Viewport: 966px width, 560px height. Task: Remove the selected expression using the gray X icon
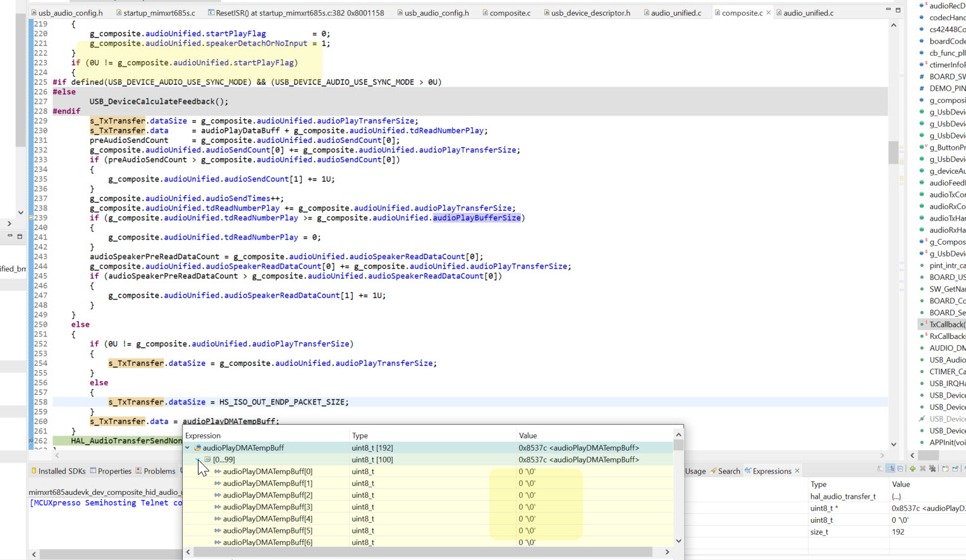[x=922, y=469]
